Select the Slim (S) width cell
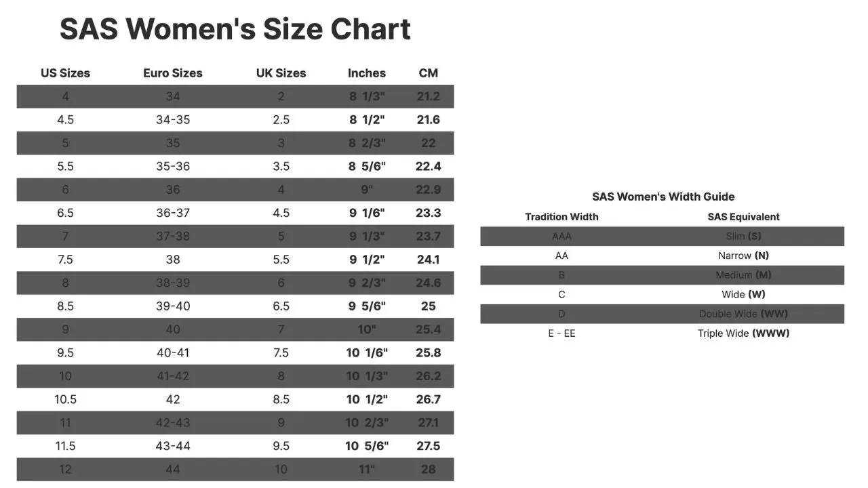 click(x=743, y=237)
